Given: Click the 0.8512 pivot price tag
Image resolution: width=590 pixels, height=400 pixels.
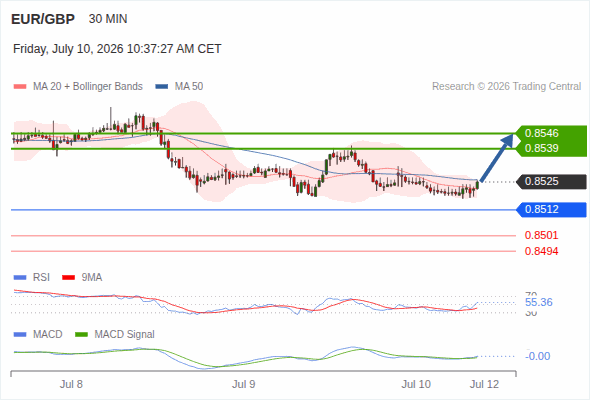Looking at the screenshot, I should pyautogui.click(x=551, y=210).
